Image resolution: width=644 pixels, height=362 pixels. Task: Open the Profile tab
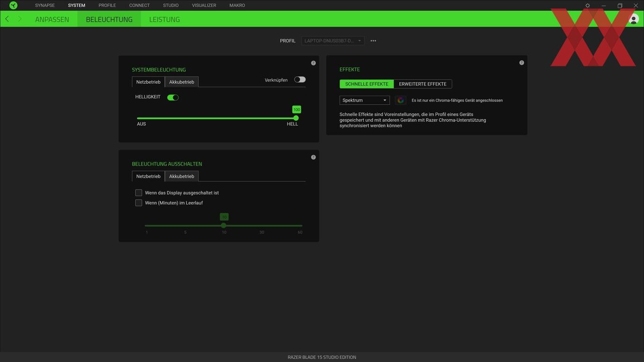(107, 5)
